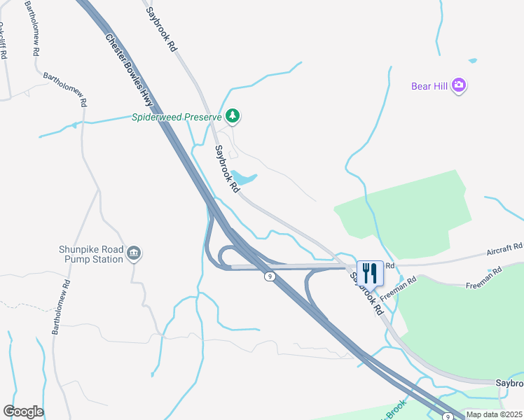Select the Spiderweed Preserve text label

177,117
